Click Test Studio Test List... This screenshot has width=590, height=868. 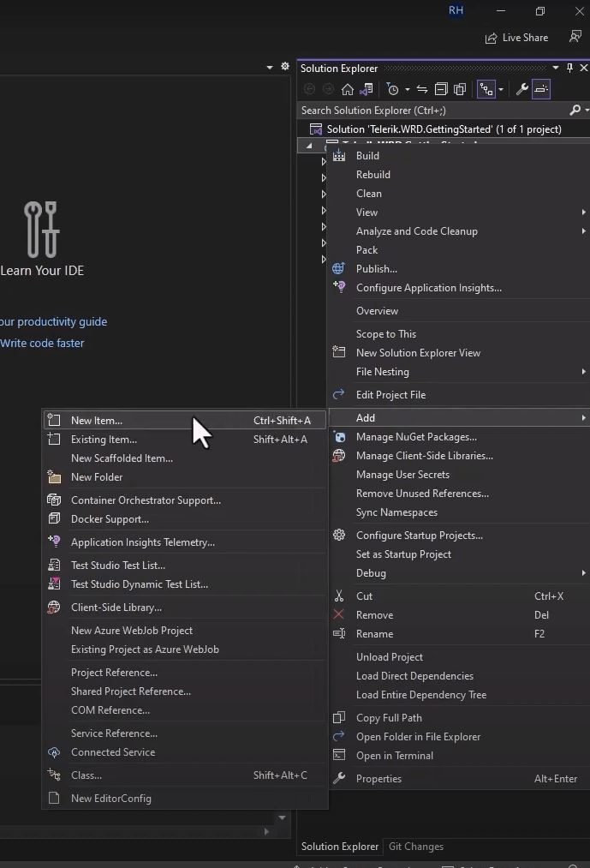185,566
